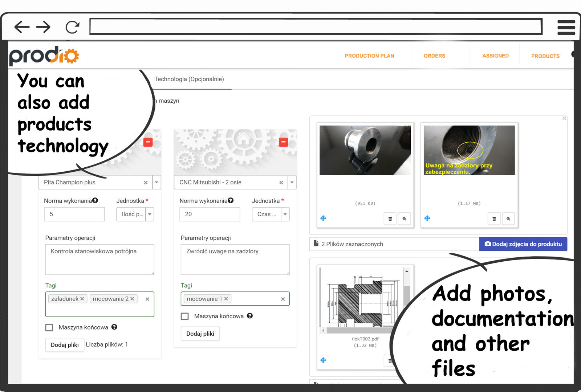
Task: Clear the CNC Mitsubishi - 2 osie selection
Action: click(x=281, y=183)
